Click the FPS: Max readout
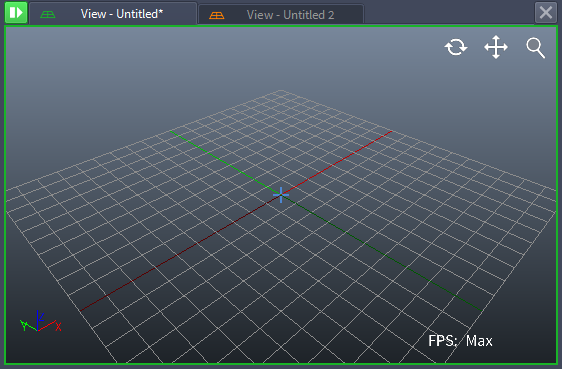Screen dimensions: 562x369 [x=461, y=341]
